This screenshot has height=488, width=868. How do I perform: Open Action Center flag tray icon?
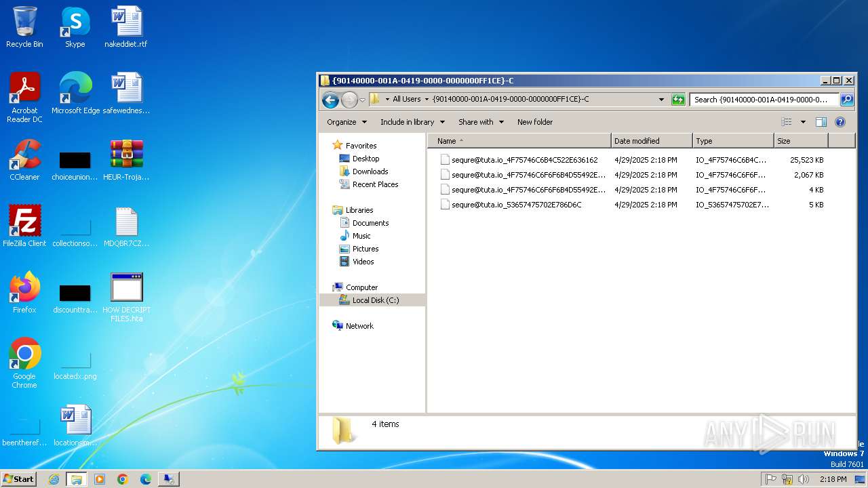pos(771,479)
